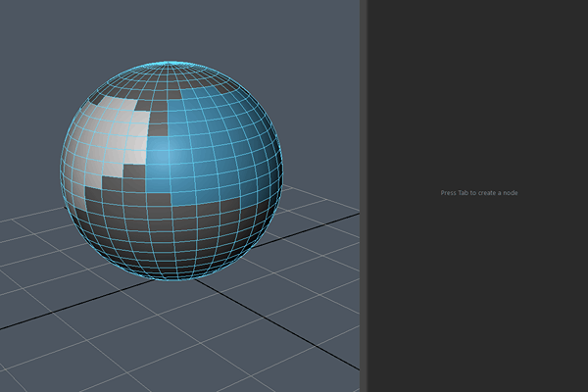Click empty viewport background above the sphere
Image resolution: width=588 pixels, height=392 pixels.
(176, 29)
